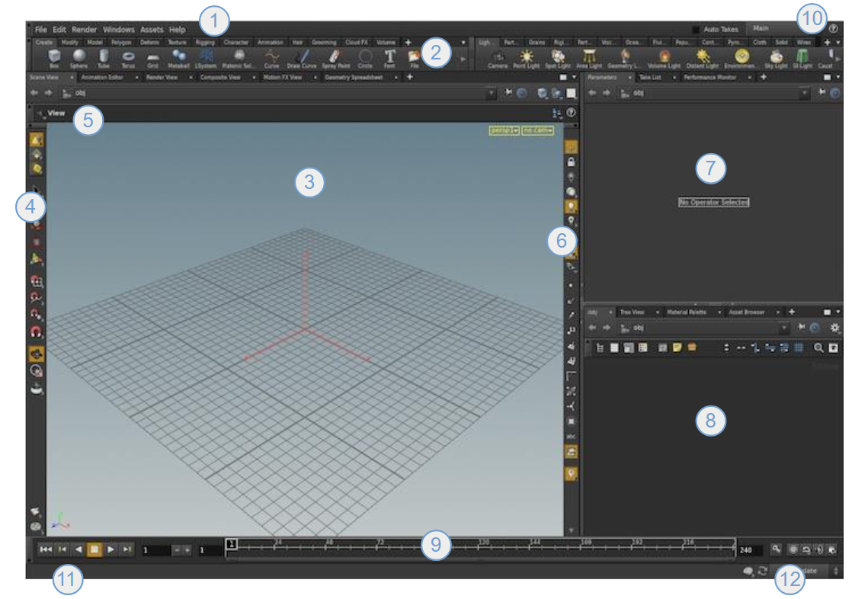
Task: Add an Environment Light
Action: coord(741,58)
